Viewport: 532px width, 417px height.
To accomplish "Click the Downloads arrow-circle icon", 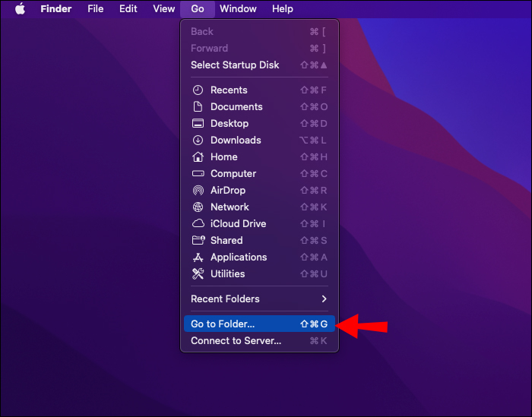I will (x=198, y=140).
